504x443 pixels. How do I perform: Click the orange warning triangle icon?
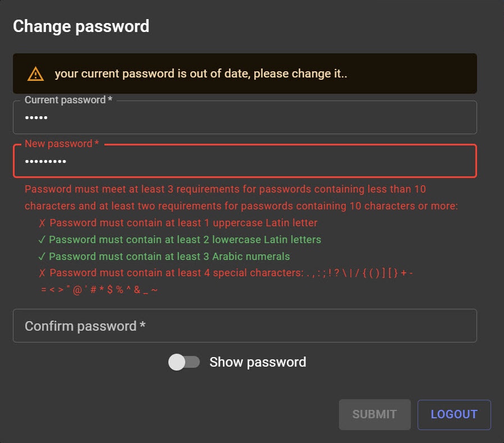tap(35, 74)
